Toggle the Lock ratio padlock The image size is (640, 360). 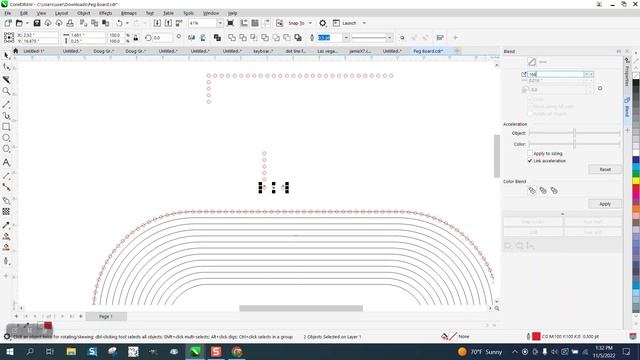(136, 38)
